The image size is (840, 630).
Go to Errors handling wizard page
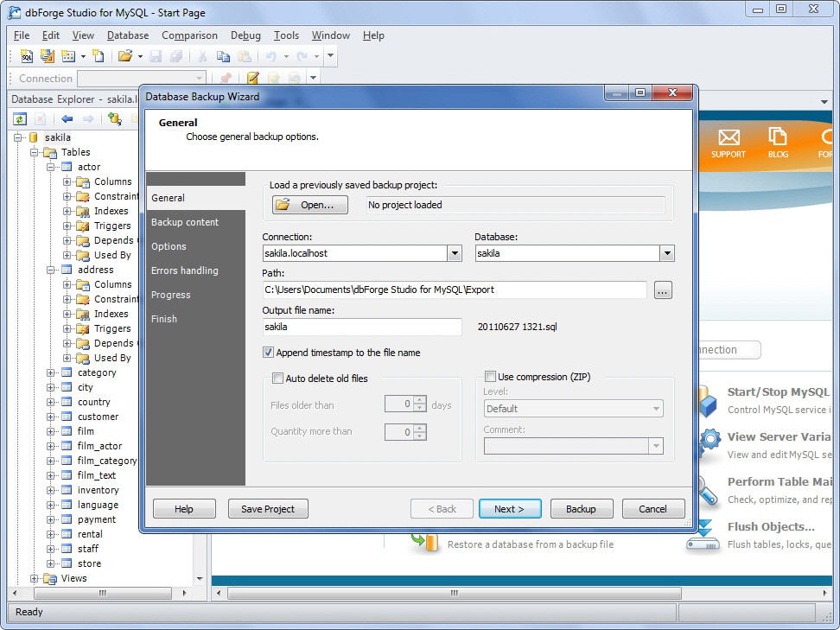point(195,270)
